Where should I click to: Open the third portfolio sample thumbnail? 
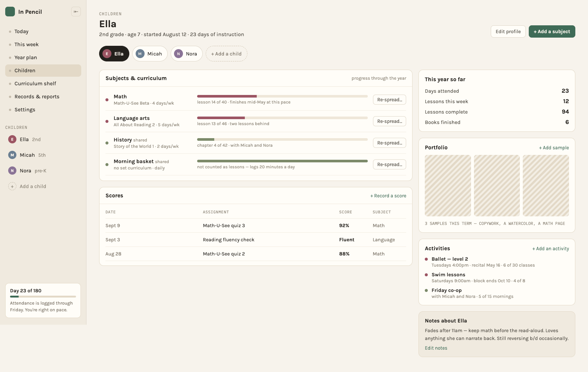[x=546, y=185]
